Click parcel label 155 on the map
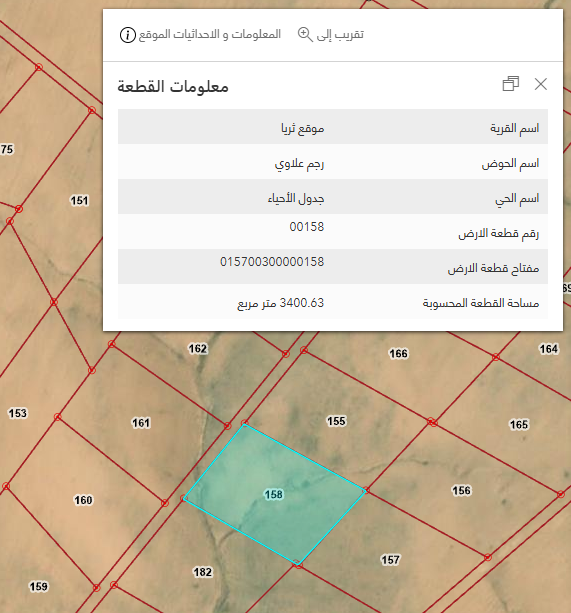Viewport: 571px width, 613px height. click(337, 421)
